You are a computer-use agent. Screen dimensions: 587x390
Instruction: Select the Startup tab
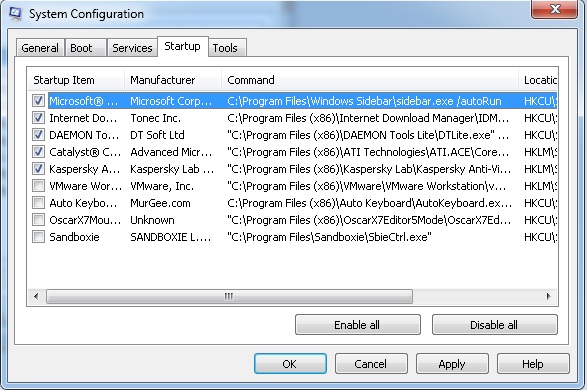coord(183,46)
